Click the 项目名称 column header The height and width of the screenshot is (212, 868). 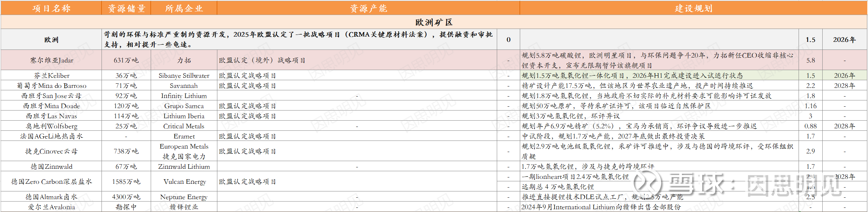(x=51, y=8)
